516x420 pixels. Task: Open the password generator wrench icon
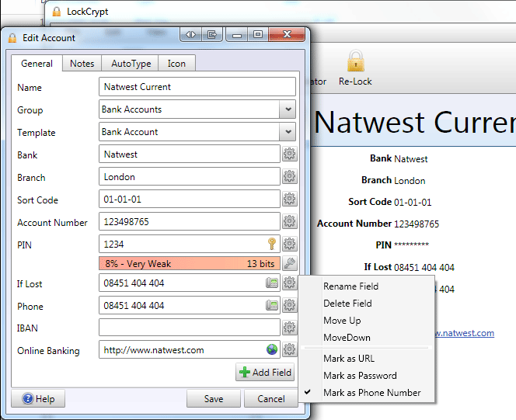(290, 263)
